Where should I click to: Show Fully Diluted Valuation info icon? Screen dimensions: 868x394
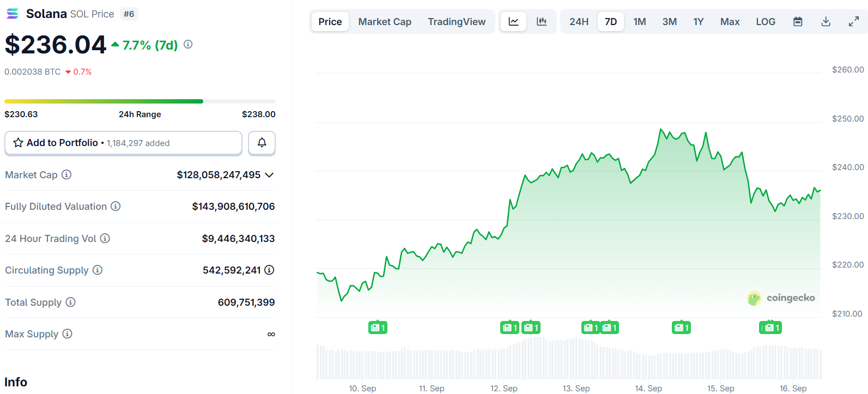(116, 206)
